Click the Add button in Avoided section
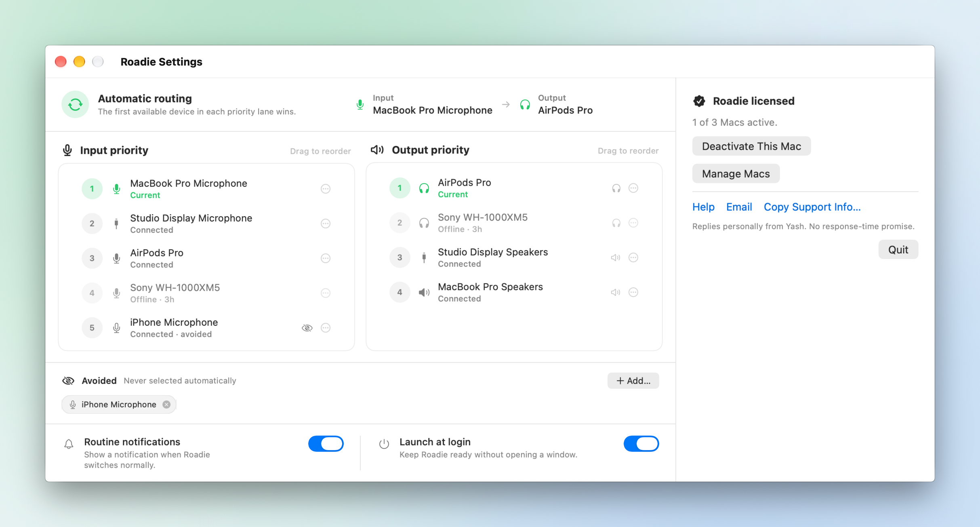Viewport: 980px width, 527px height. pyautogui.click(x=633, y=381)
